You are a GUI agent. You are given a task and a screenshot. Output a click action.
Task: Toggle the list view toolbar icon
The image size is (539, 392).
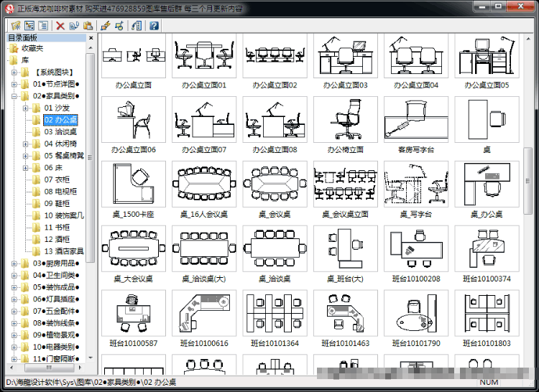[x=43, y=25]
